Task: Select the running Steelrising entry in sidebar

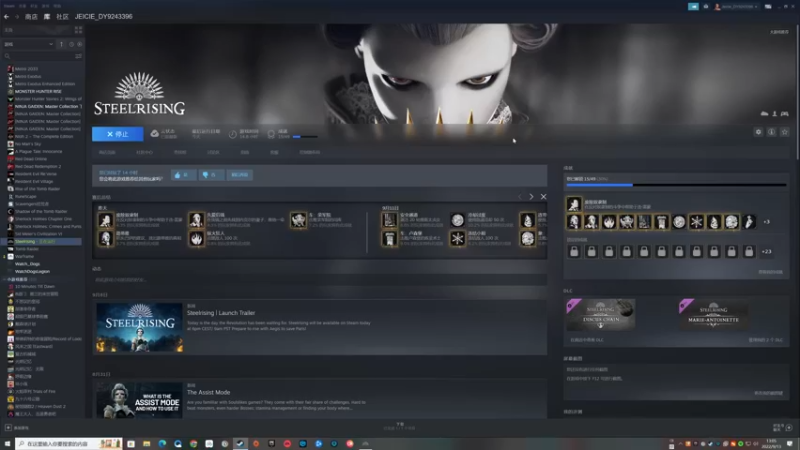Action: pos(41,241)
